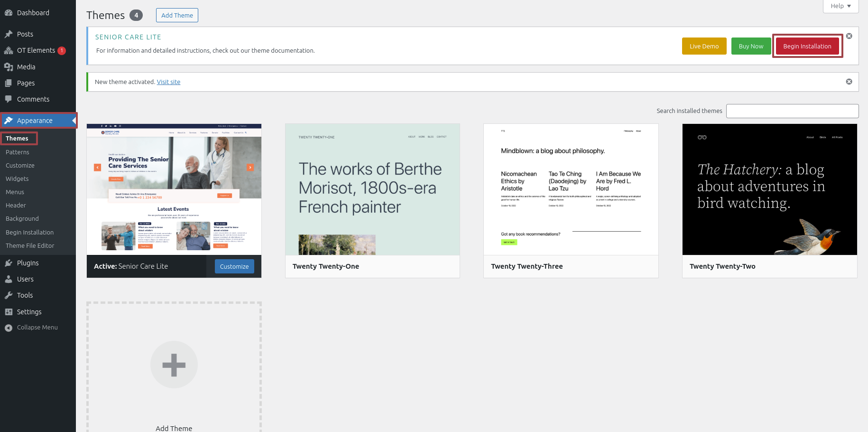868x432 pixels.
Task: Click Customize on active Senior Care Lite theme
Action: tap(234, 266)
